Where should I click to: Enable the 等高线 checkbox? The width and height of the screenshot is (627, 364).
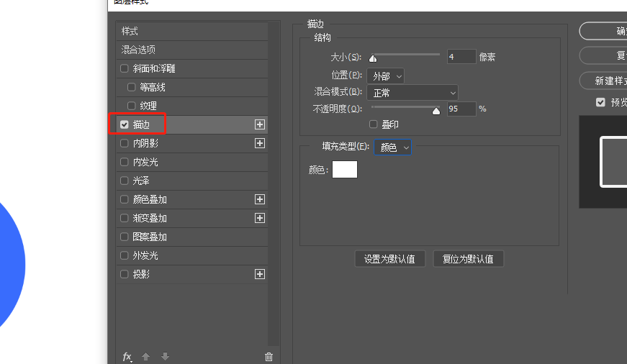(132, 87)
